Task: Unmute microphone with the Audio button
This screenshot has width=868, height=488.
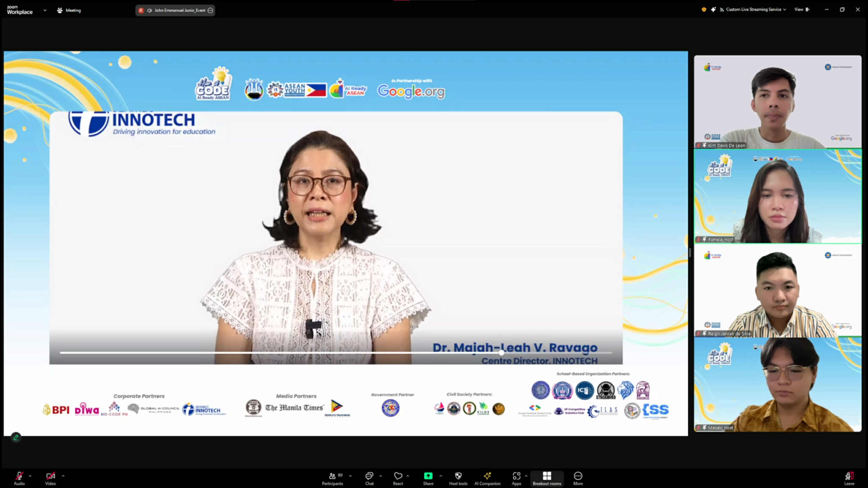Action: 19,478
